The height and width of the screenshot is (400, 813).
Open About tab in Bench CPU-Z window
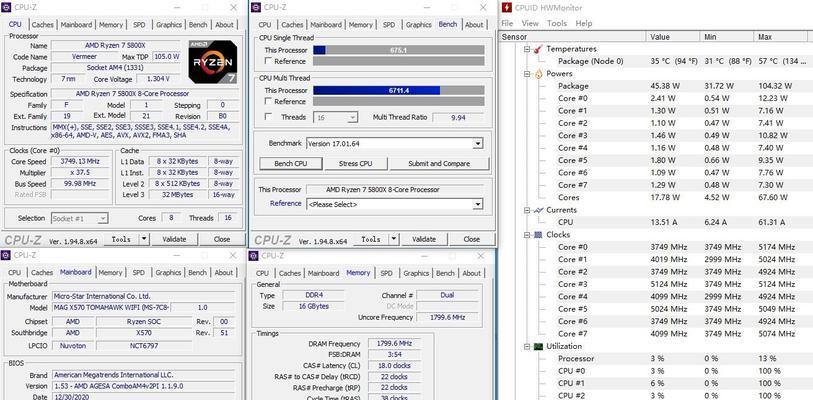pos(474,24)
